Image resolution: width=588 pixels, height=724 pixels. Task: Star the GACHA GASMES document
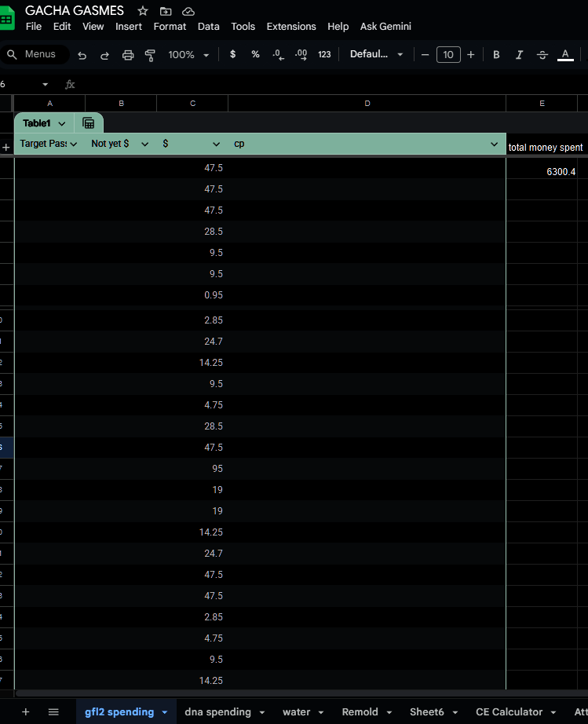pos(143,11)
